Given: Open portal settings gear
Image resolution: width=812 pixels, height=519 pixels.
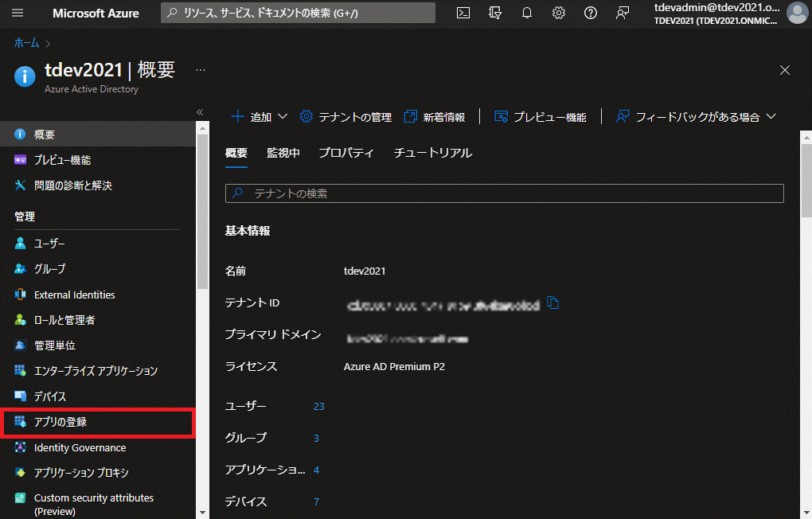Looking at the screenshot, I should (559, 13).
